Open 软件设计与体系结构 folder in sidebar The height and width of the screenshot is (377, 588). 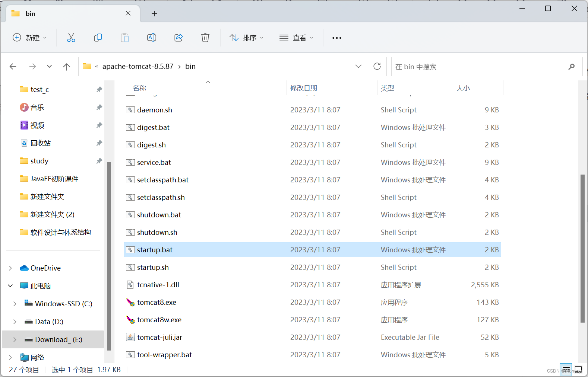point(61,233)
